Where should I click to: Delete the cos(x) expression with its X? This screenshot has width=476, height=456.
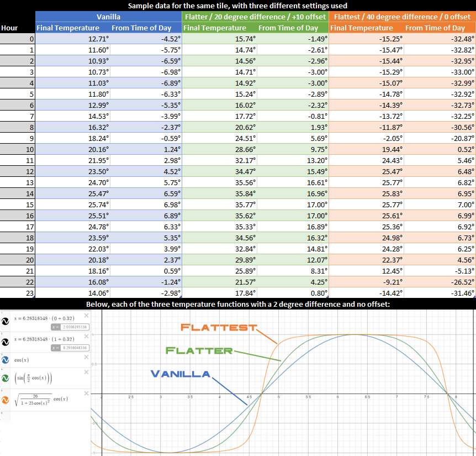tap(86, 357)
